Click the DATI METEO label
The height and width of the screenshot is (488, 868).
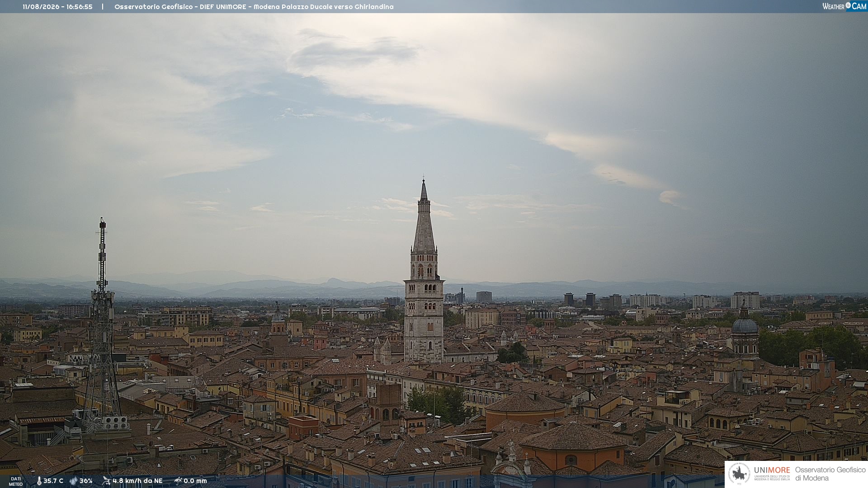16,481
